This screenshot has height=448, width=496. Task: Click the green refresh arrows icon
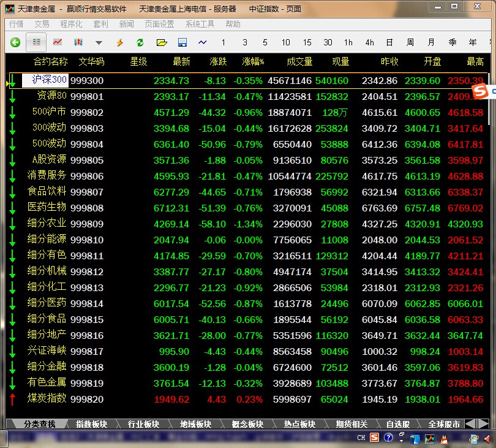click(x=140, y=42)
